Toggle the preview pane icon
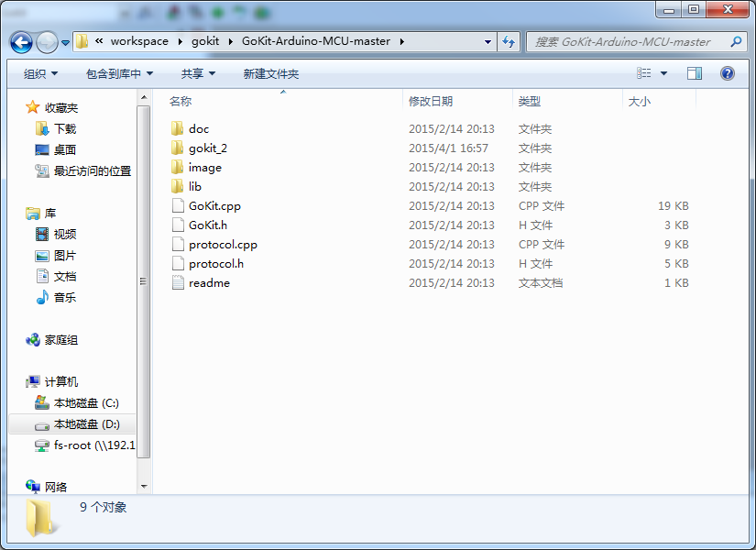The image size is (756, 550). click(695, 73)
